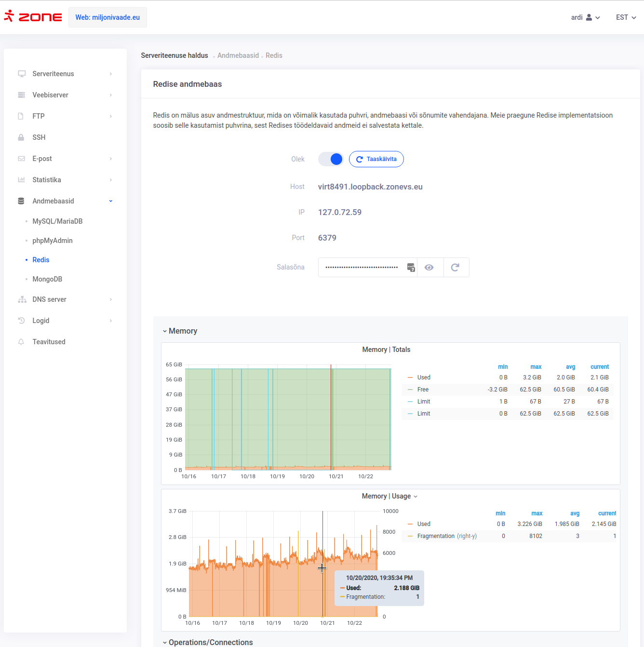Click the IP value 127.0.72.59
This screenshot has height=647, width=644.
coord(340,212)
